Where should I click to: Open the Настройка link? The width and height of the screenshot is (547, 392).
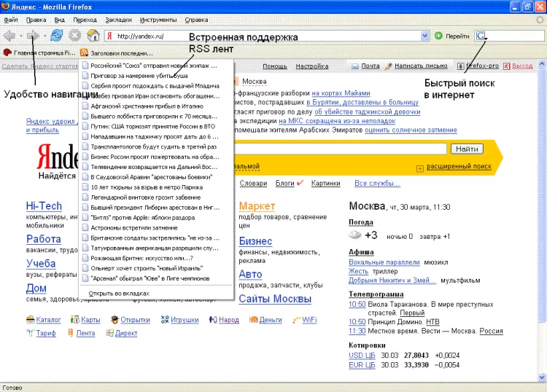[x=312, y=66]
